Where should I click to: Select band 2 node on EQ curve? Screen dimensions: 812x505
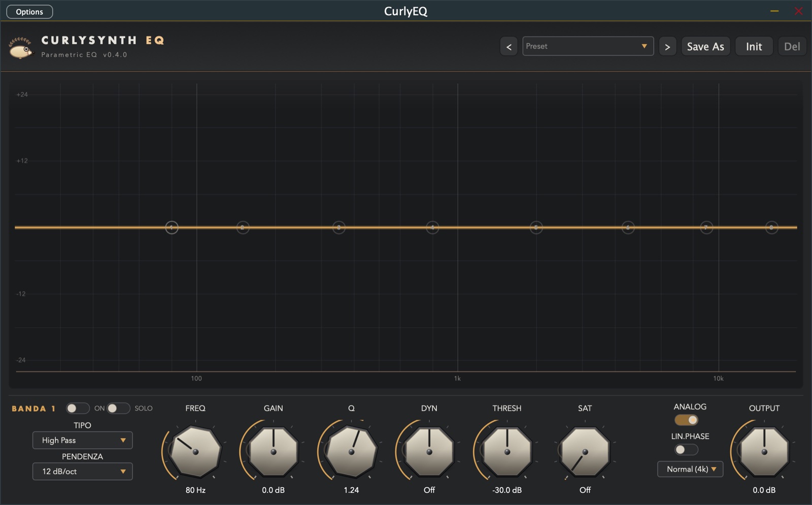(x=243, y=227)
